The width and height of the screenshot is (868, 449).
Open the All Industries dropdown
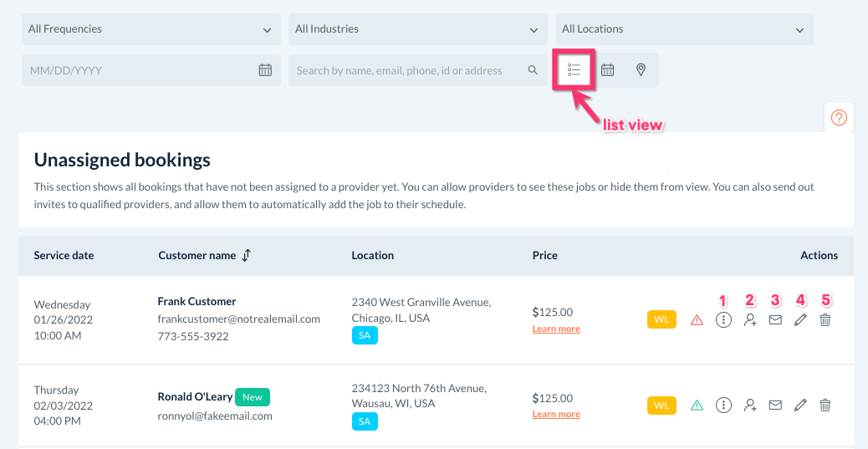point(417,29)
